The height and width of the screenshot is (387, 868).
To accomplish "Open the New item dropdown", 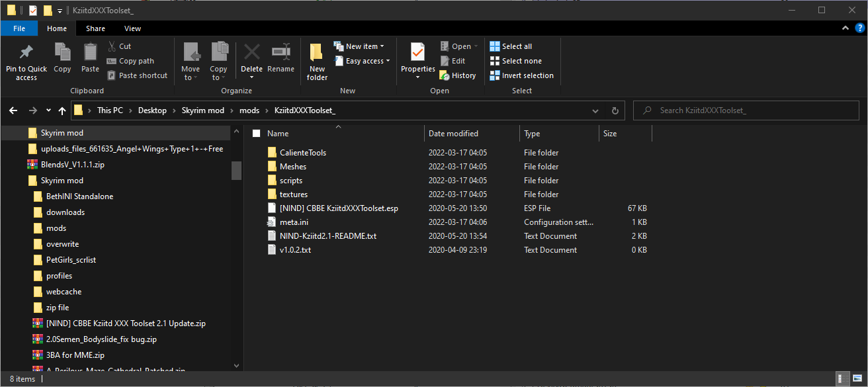I will pyautogui.click(x=359, y=46).
